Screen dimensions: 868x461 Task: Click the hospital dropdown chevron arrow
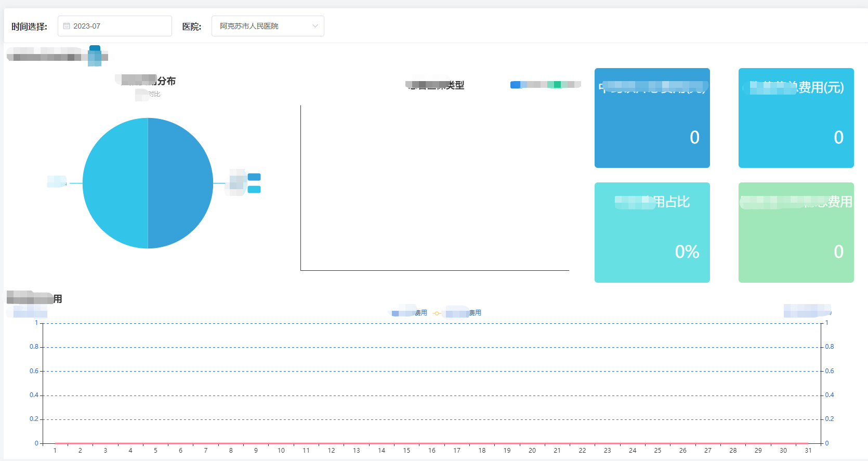point(315,26)
